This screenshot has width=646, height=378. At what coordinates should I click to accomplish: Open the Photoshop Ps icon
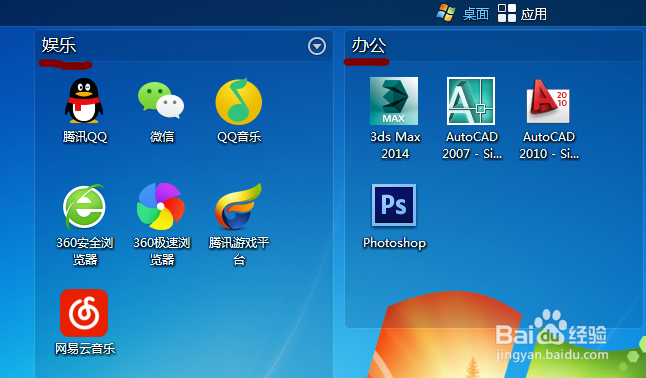point(394,205)
